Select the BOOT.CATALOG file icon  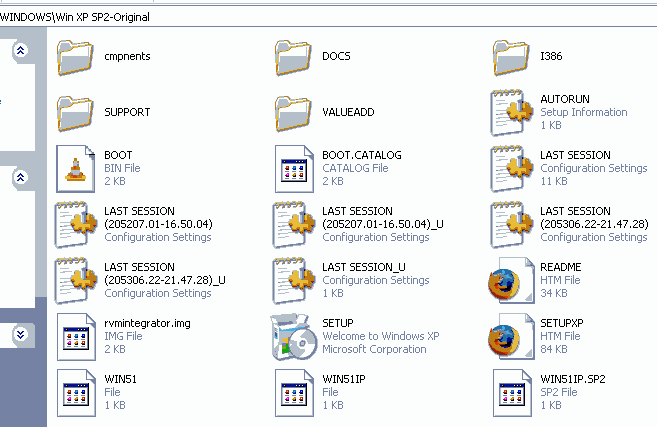(294, 169)
